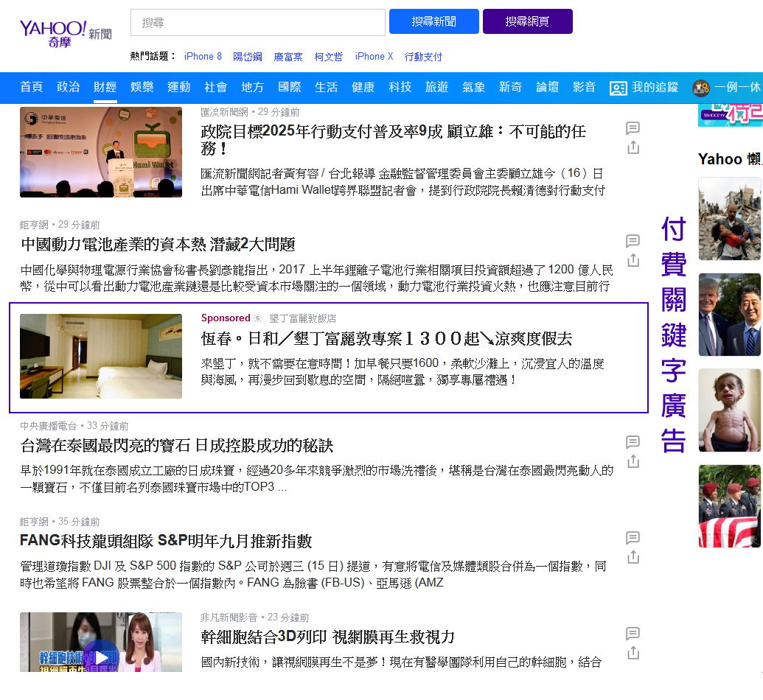
Task: Open comments on 台灣在泰國最閃亮的寶石 article
Action: click(x=633, y=442)
